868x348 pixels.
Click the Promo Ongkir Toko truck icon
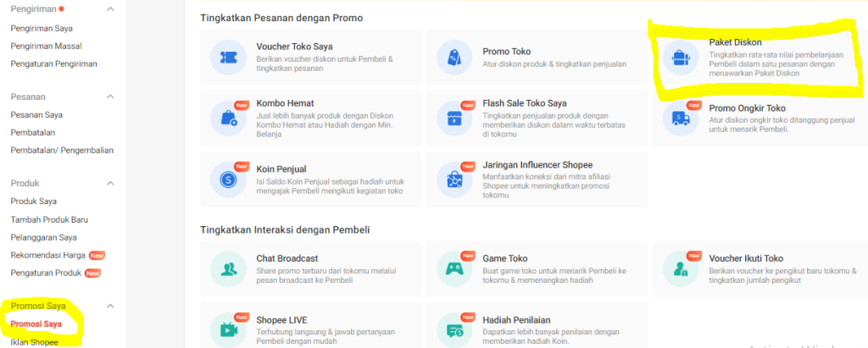coord(681,118)
